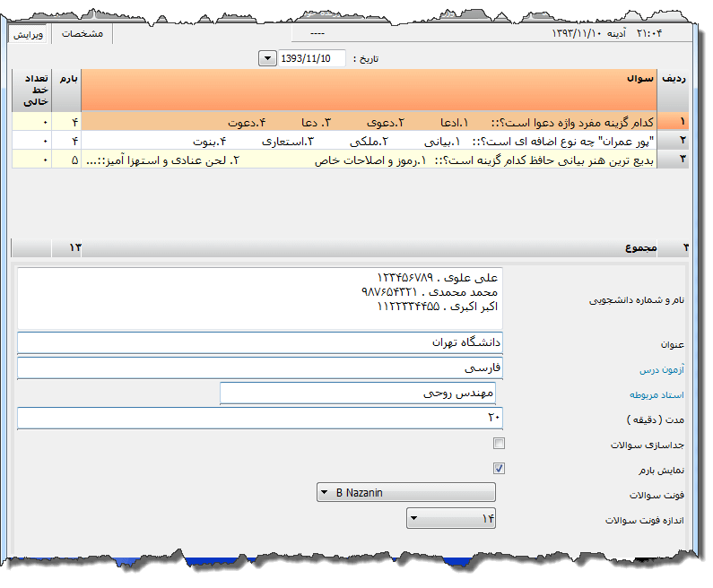The height and width of the screenshot is (588, 713).
Task: Open the font size dropdown showing ۱۴
Action: pyautogui.click(x=451, y=517)
